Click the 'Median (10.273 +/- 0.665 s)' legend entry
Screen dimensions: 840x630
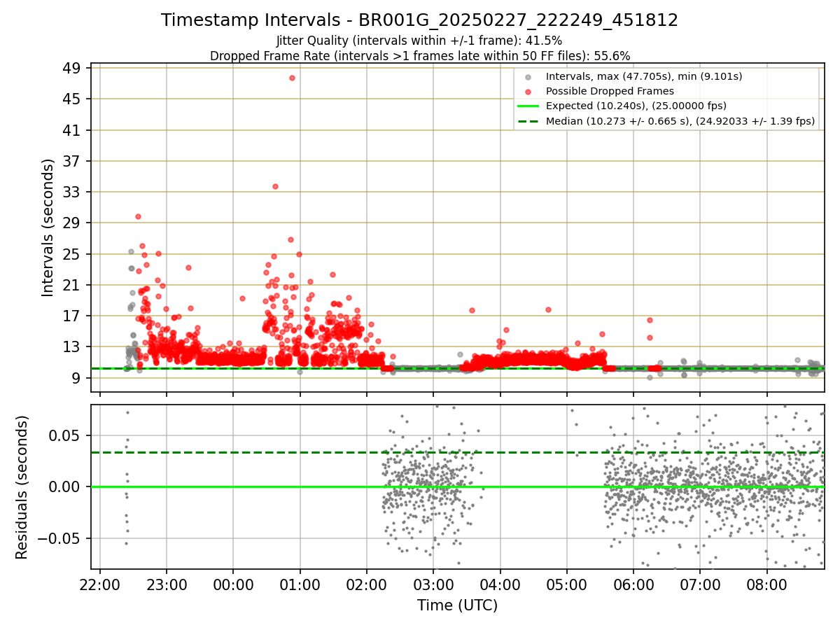point(680,121)
